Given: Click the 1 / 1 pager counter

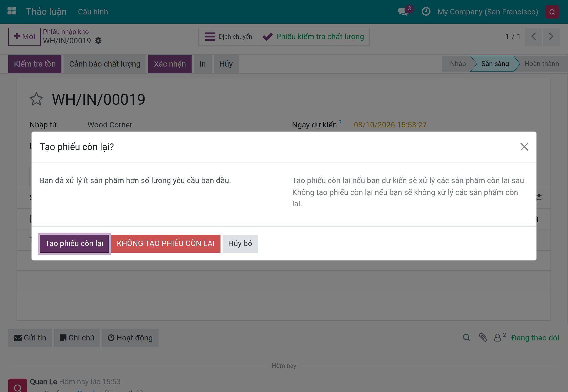Looking at the screenshot, I should pos(513,37).
